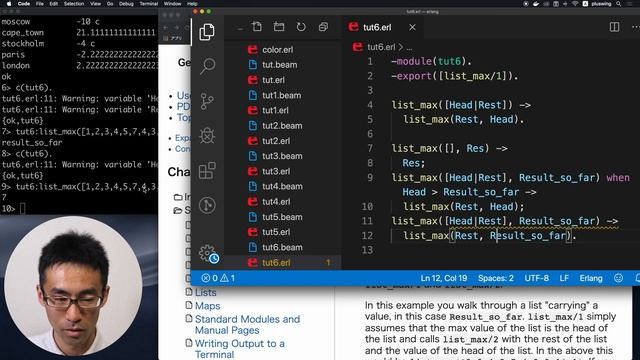Viewport: 640px width, 360px height.
Task: Open tut5.beam in the explorer
Action: tap(282, 217)
